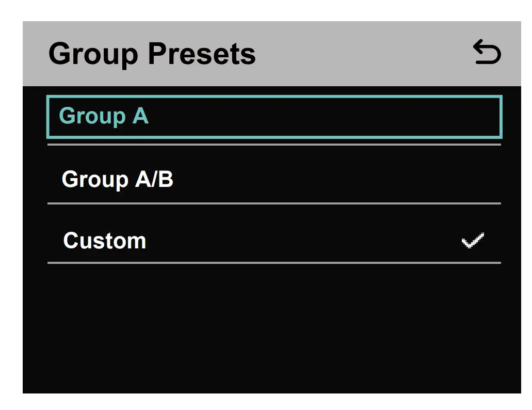Screen dimensions: 532x410
Task: Click right end of Group A/B row
Action: point(464,180)
